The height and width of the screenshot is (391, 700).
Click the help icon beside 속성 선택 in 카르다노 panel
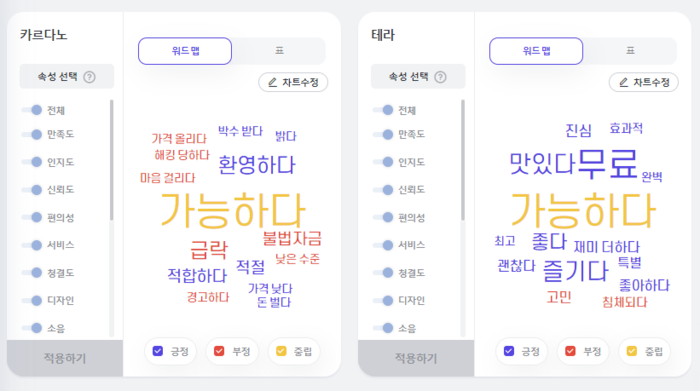89,77
